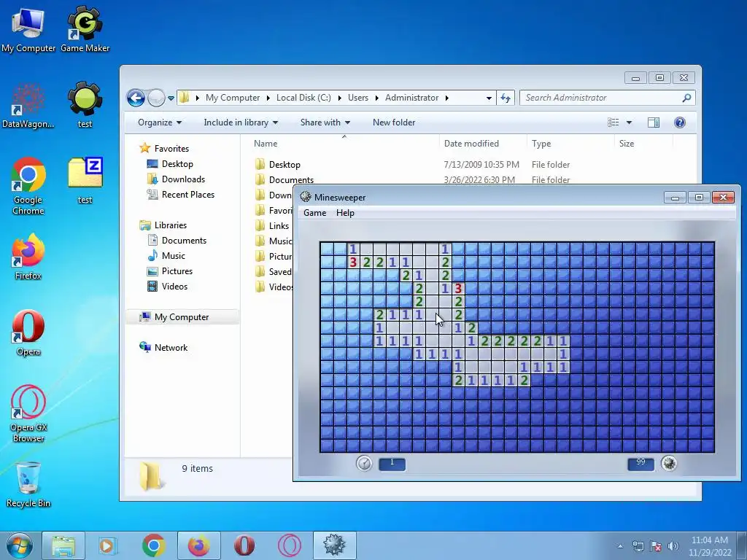Select the Firefox desktop shortcut

tap(28, 256)
